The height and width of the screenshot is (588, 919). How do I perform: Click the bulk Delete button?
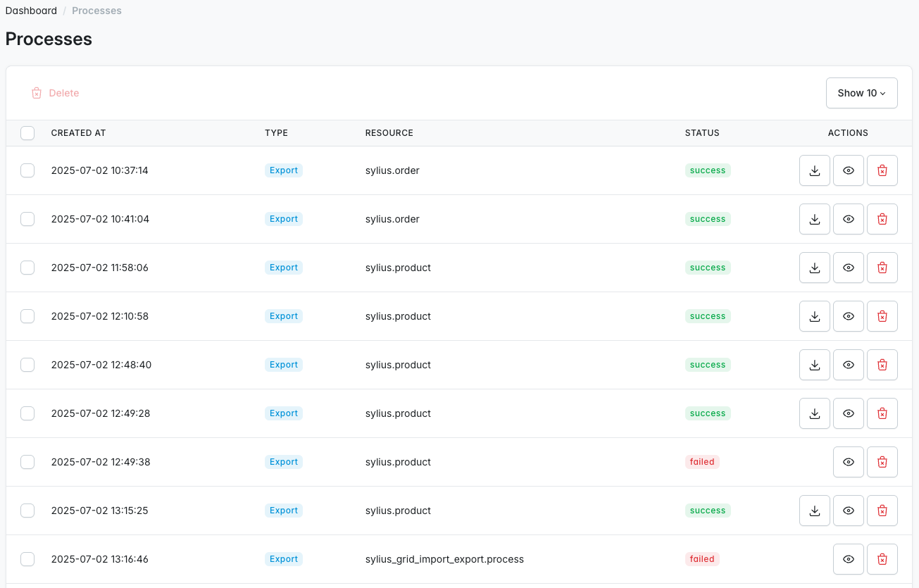(56, 93)
